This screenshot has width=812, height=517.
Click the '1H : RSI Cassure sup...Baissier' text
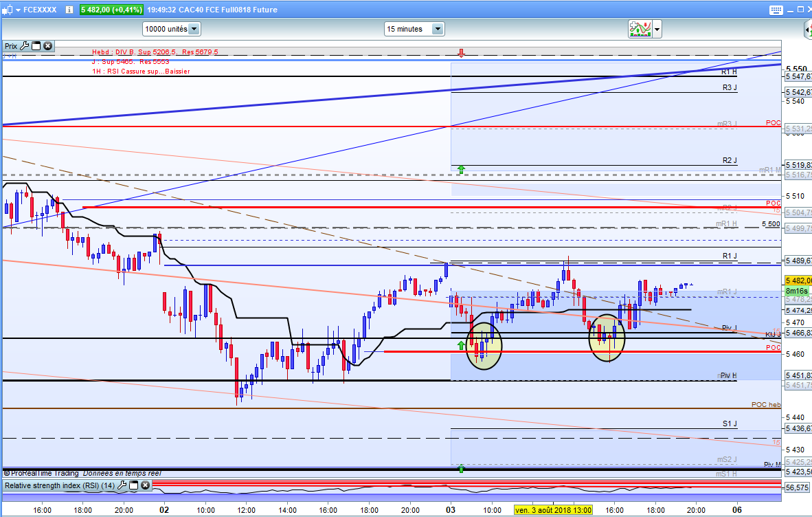pyautogui.click(x=141, y=71)
